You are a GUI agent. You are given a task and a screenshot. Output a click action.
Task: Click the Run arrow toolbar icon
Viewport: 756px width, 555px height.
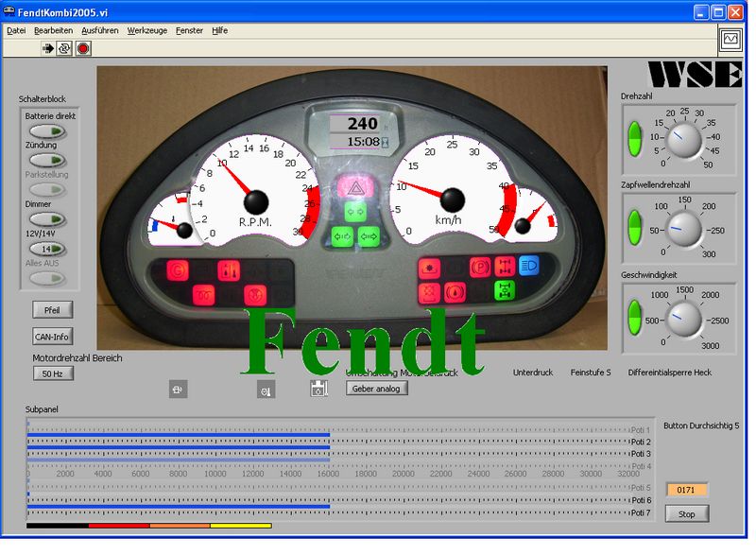(x=48, y=48)
